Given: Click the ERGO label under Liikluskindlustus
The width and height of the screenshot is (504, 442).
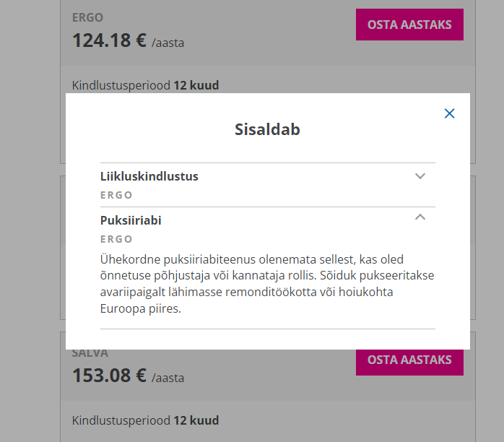Looking at the screenshot, I should coord(116,195).
